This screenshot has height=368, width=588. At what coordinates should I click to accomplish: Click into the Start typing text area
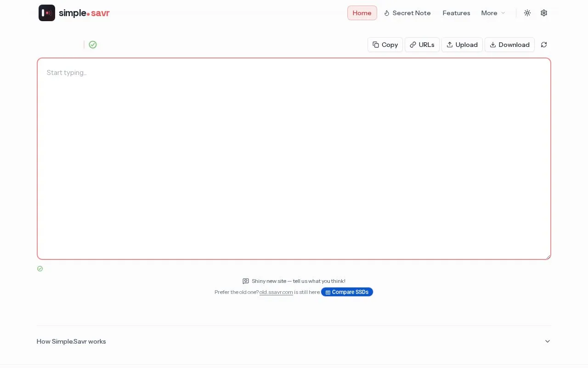click(294, 159)
